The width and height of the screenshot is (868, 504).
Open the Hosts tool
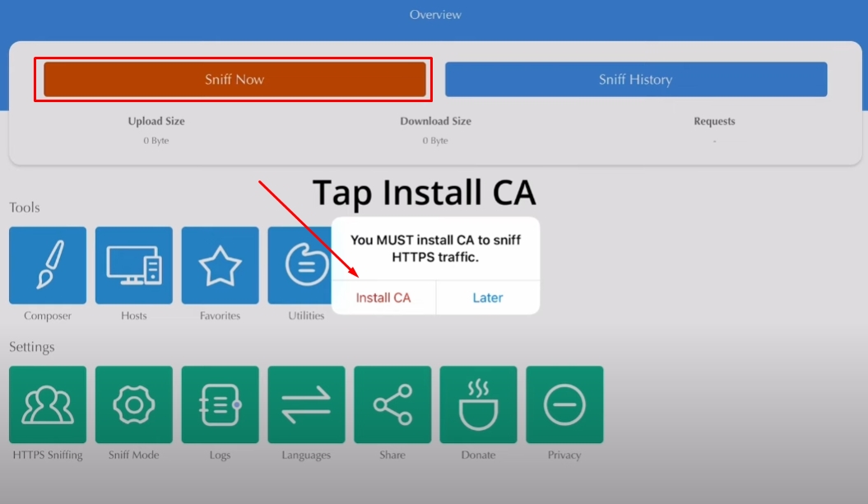pyautogui.click(x=133, y=265)
